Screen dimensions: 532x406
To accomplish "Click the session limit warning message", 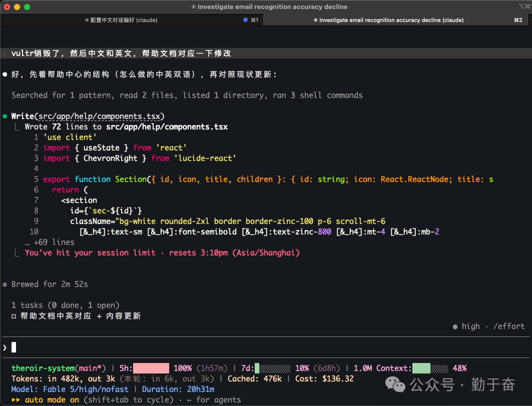I will (162, 253).
